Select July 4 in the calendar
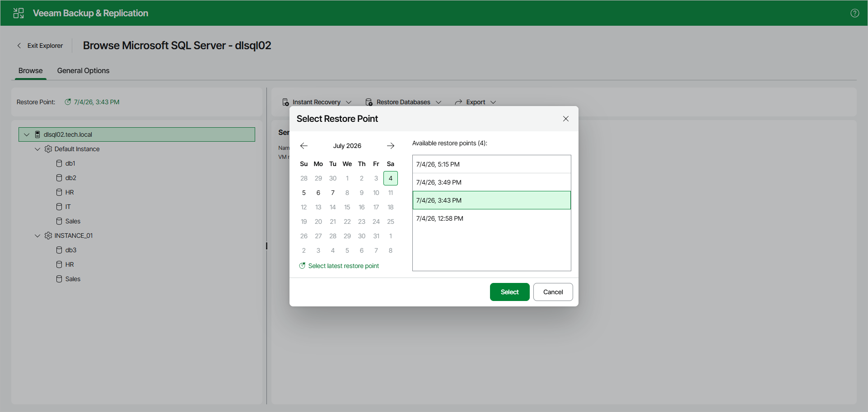This screenshot has width=868, height=412. click(x=391, y=178)
